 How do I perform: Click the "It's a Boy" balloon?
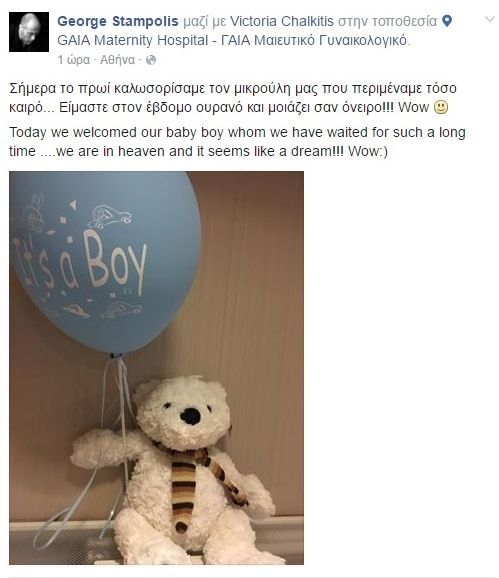click(x=105, y=262)
